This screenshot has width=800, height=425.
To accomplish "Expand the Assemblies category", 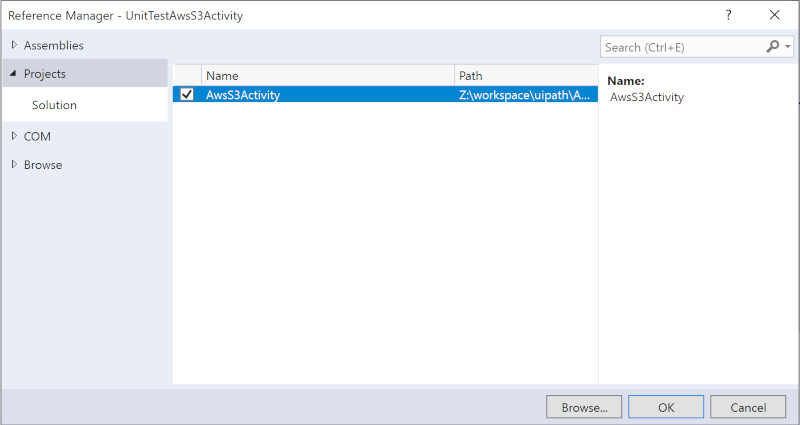I will [14, 45].
